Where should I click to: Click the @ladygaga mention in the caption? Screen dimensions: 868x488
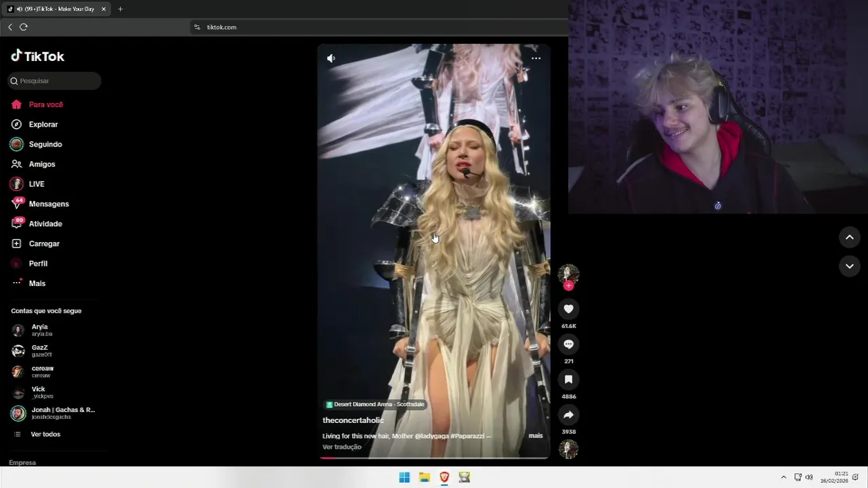pos(431,436)
